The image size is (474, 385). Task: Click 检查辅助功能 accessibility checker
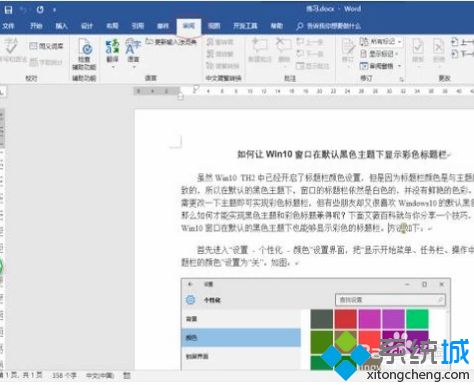click(x=84, y=54)
